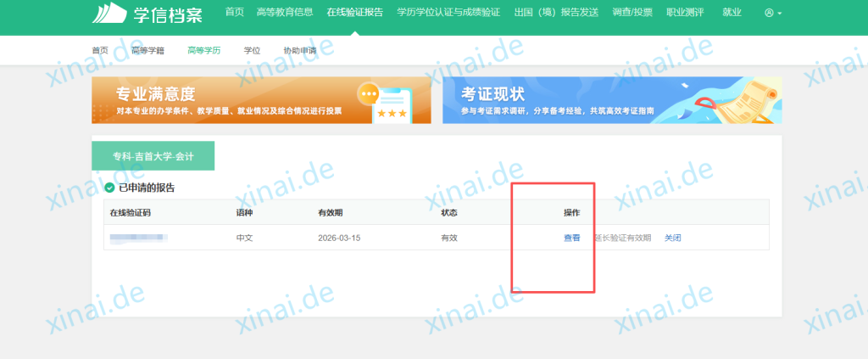Go to 职业测评 page

click(686, 12)
